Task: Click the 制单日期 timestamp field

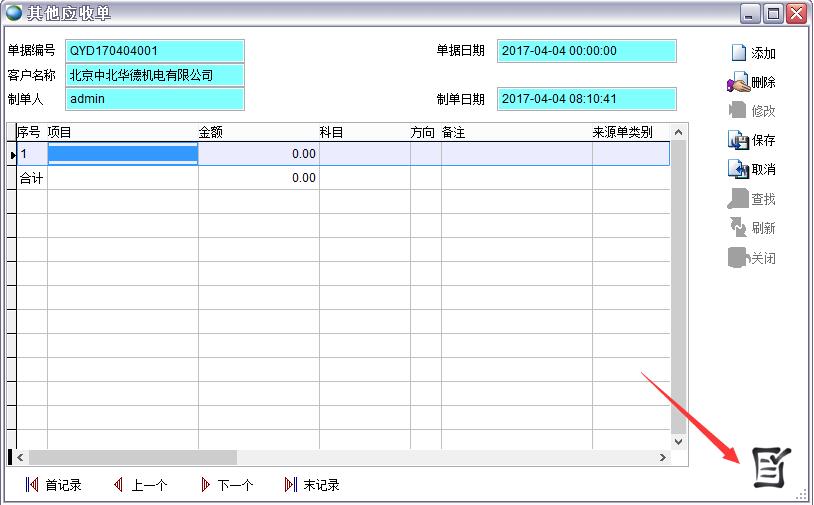Action: point(586,99)
